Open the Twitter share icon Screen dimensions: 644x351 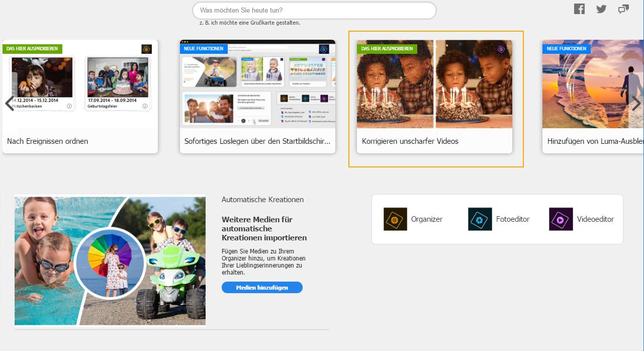coord(601,9)
